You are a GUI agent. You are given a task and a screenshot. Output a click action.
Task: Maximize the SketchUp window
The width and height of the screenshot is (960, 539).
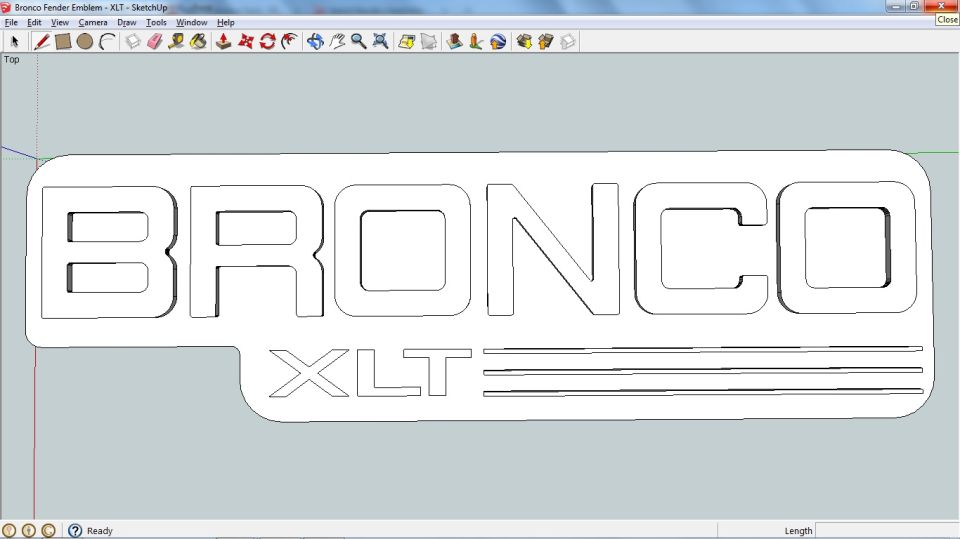coord(915,6)
